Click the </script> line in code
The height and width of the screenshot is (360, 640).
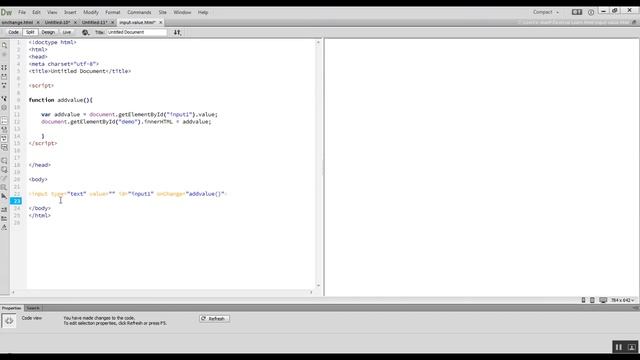click(x=43, y=143)
